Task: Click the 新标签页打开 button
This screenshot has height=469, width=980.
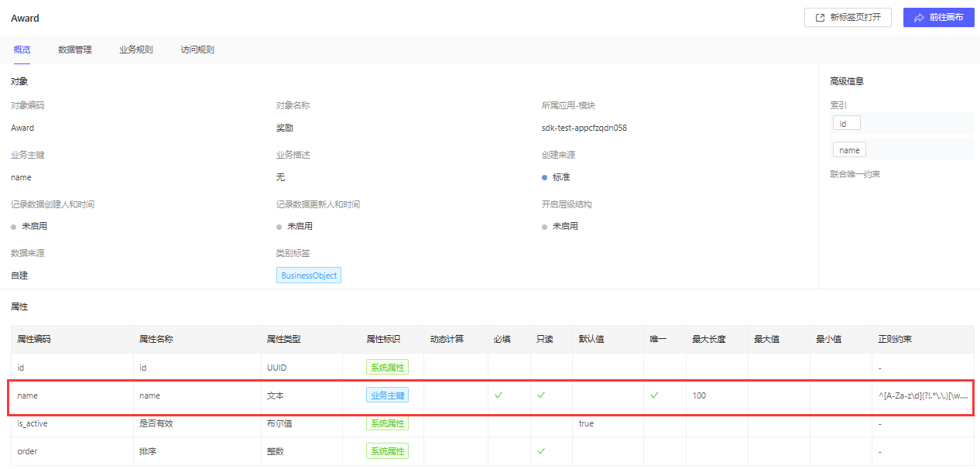Action: click(848, 17)
